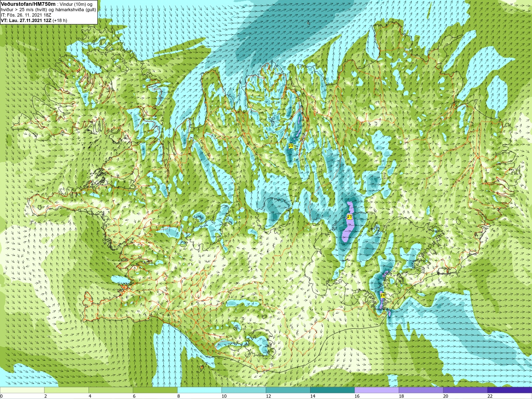This screenshot has height=399, width=532.
Task: Click the light cyan 8–10 m/s legend swatch
Action: (199, 390)
